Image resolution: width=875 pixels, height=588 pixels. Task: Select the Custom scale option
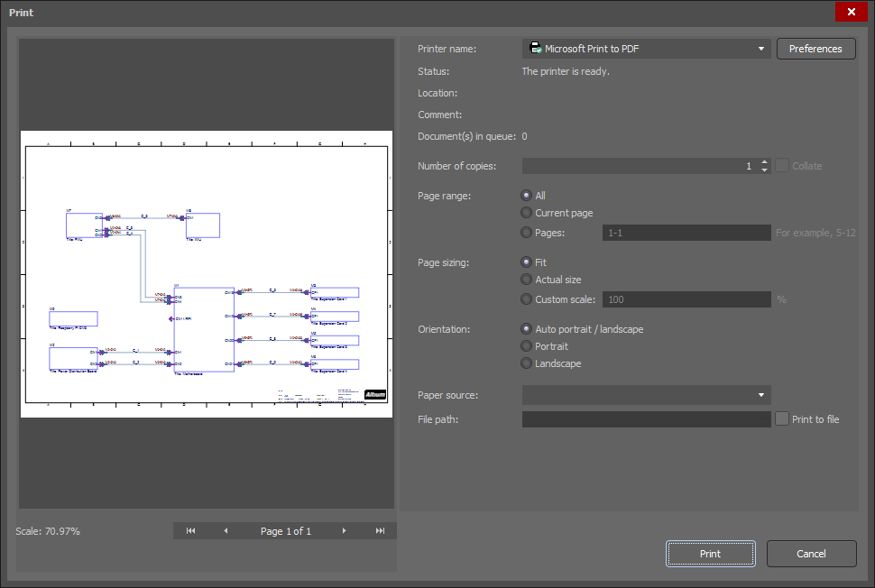[x=526, y=299]
